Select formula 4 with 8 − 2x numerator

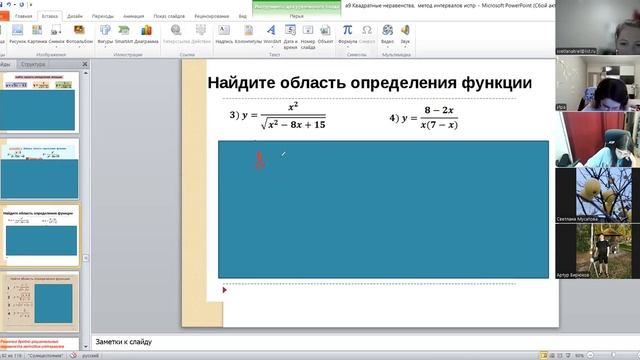[423, 118]
